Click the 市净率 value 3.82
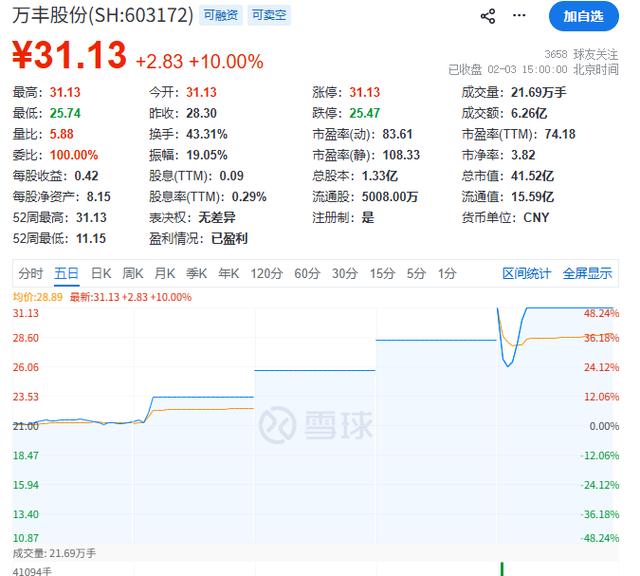This screenshot has height=576, width=640. click(x=523, y=155)
